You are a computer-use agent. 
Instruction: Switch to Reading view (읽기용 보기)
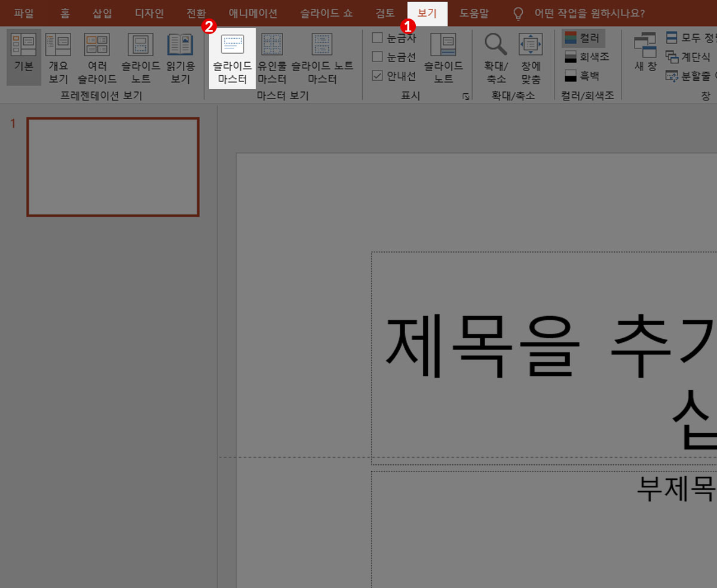180,58
